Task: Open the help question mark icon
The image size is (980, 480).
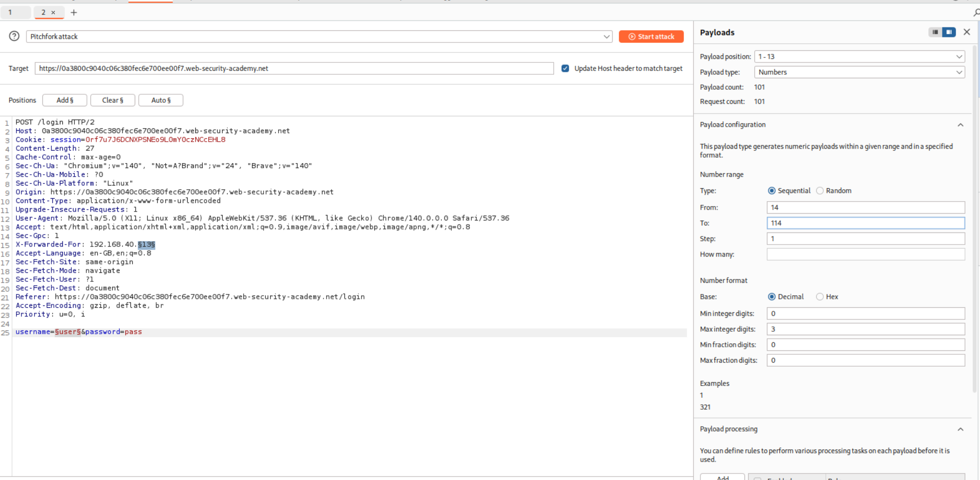Action: [14, 36]
